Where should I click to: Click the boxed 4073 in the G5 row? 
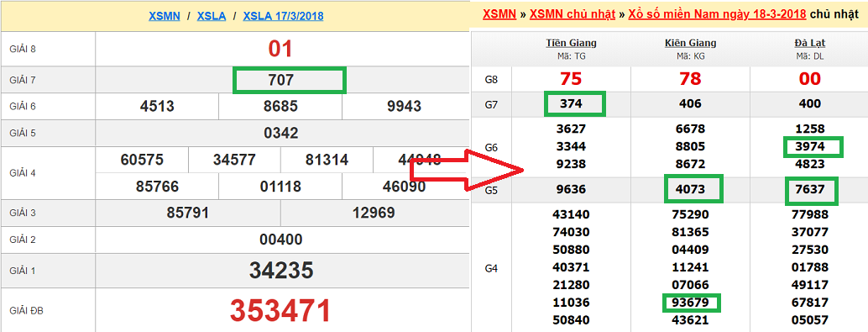click(x=693, y=189)
